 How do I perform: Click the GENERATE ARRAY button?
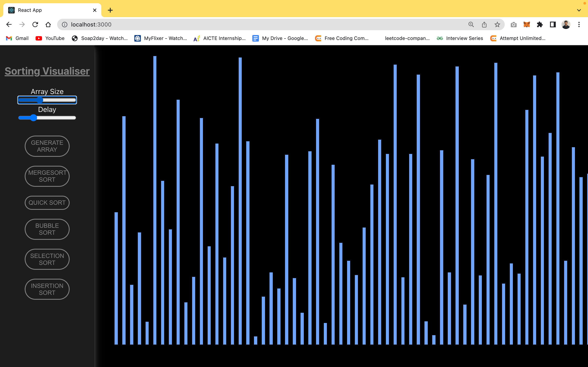pyautogui.click(x=47, y=146)
